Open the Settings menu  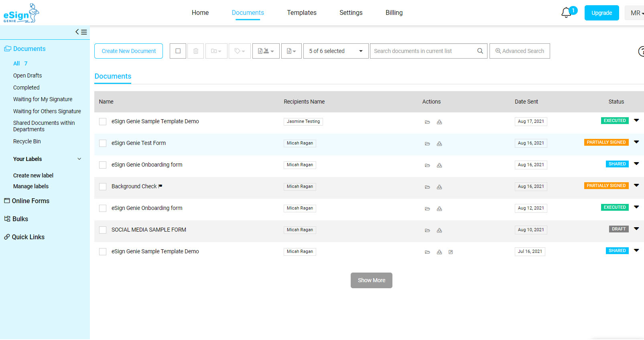pos(351,13)
